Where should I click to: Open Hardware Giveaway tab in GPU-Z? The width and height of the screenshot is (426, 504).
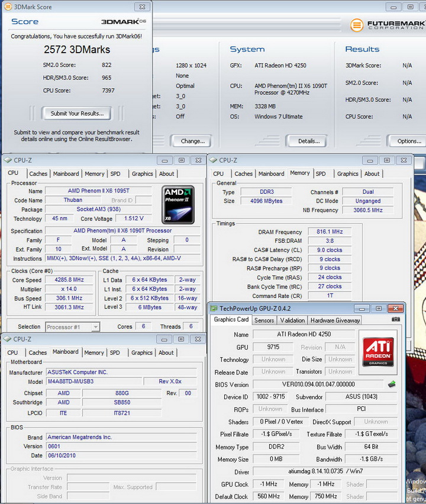(x=335, y=320)
